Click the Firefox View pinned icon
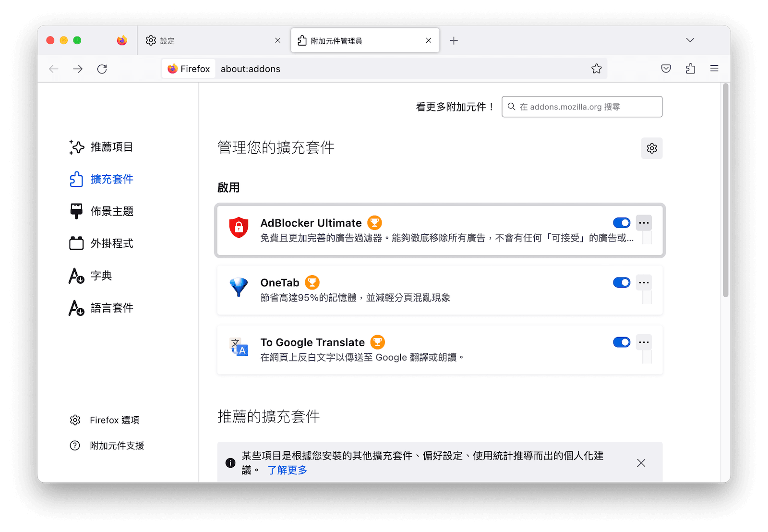Viewport: 768px width, 532px height. point(122,40)
